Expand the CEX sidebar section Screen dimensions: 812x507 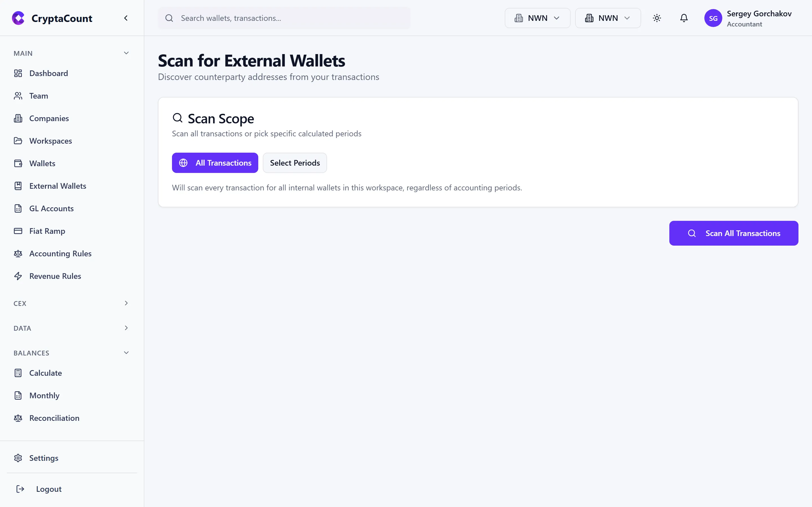pos(126,303)
